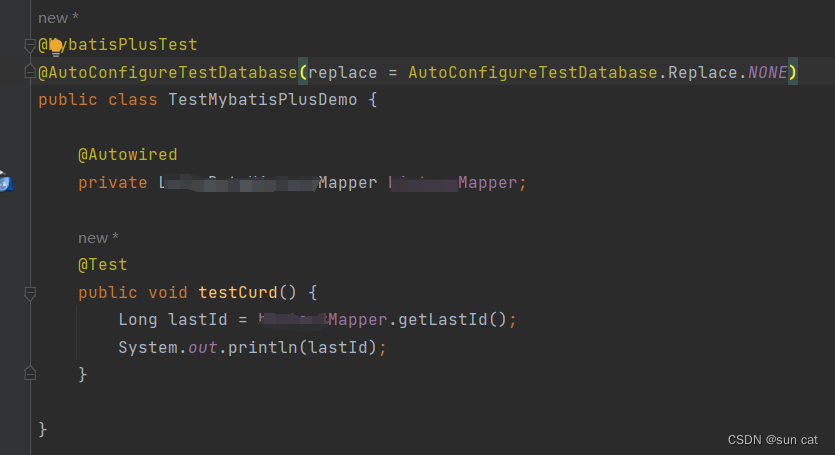This screenshot has height=455, width=835.
Task: Click the top 'new *' author hint
Action: (59, 18)
